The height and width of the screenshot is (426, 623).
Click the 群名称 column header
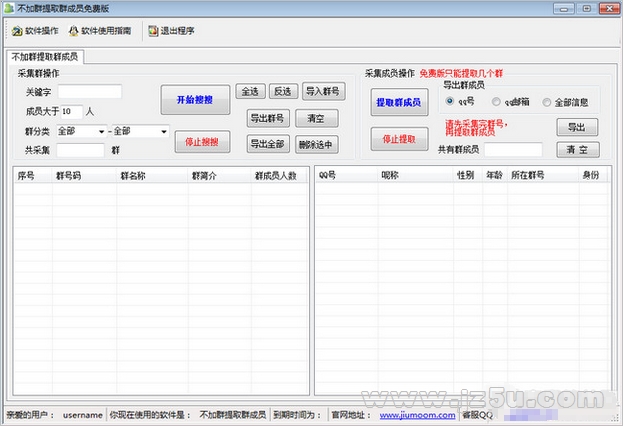tap(134, 175)
